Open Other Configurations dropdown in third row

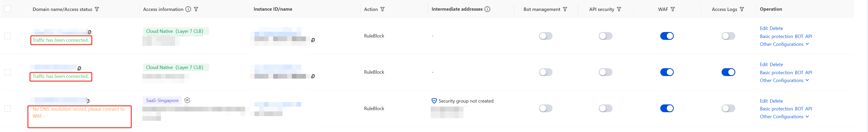point(784,116)
